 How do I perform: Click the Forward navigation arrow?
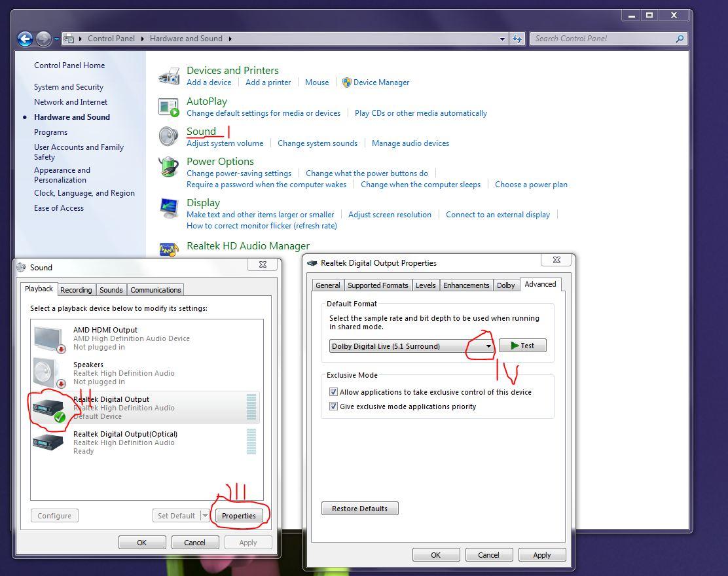tap(43, 39)
